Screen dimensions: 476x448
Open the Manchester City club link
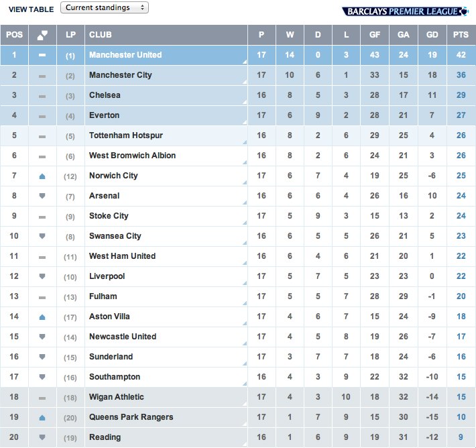click(121, 75)
